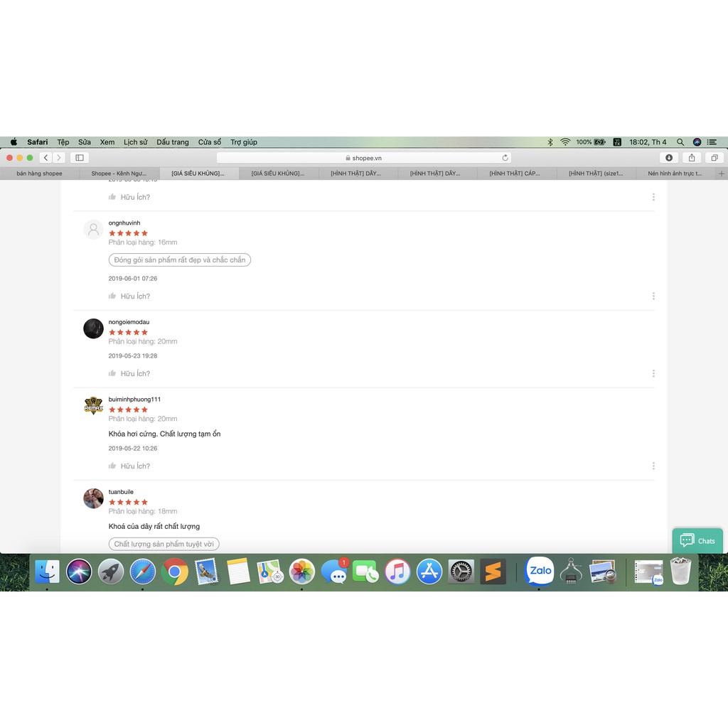
Task: Open the Chats widget
Action: point(697,541)
